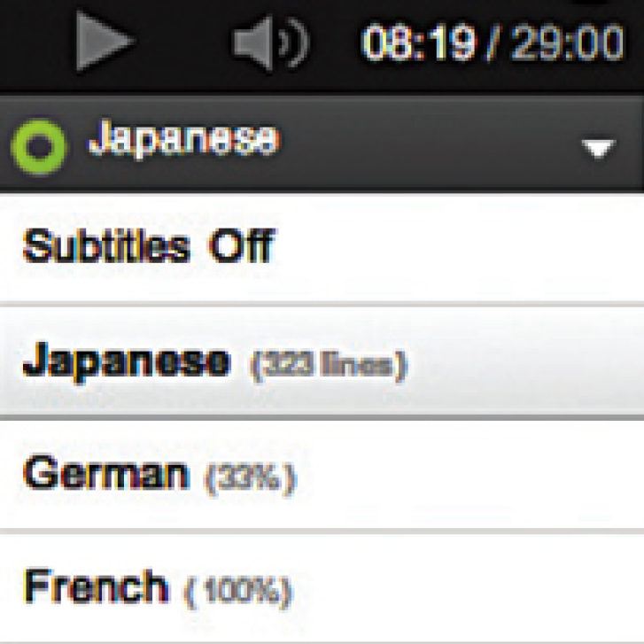Switch to French subtitles
644x644 pixels.
pyautogui.click(x=95, y=586)
